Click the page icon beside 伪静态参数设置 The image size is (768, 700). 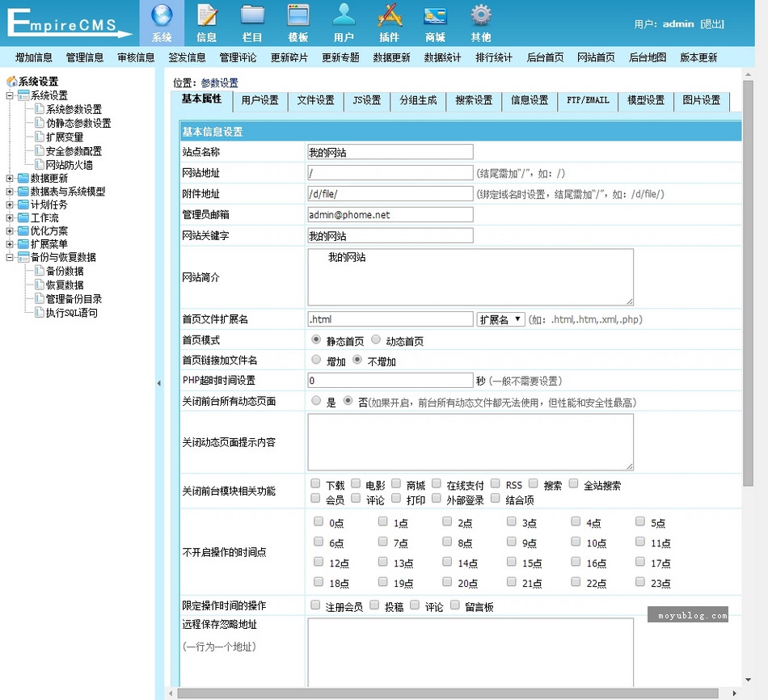[x=40, y=123]
